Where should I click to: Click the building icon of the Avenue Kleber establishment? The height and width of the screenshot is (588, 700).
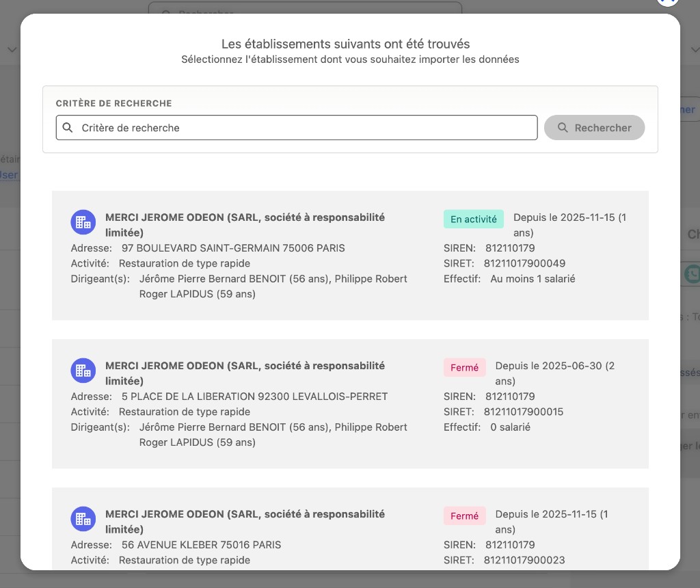tap(83, 519)
